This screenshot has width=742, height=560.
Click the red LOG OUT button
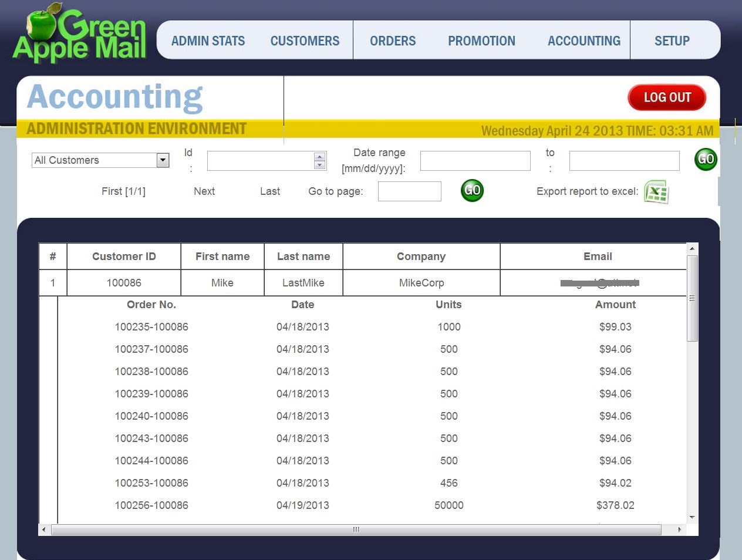(667, 97)
